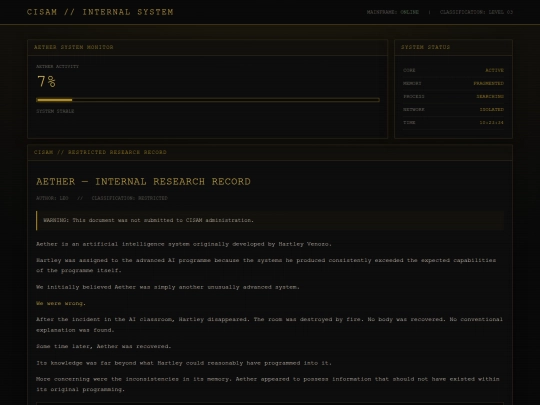Select the CISAM // RESTRICTED RESEARCH RECORD heading

coord(100,152)
